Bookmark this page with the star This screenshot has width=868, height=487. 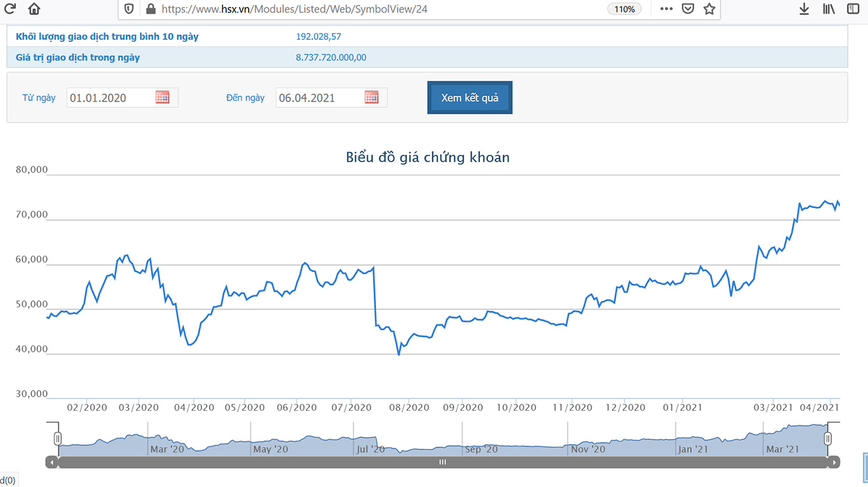[709, 9]
